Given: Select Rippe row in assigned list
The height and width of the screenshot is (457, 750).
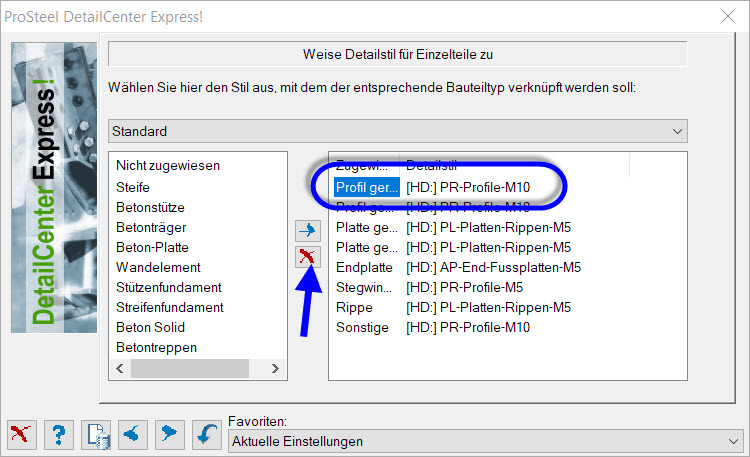Looking at the screenshot, I should point(354,308).
